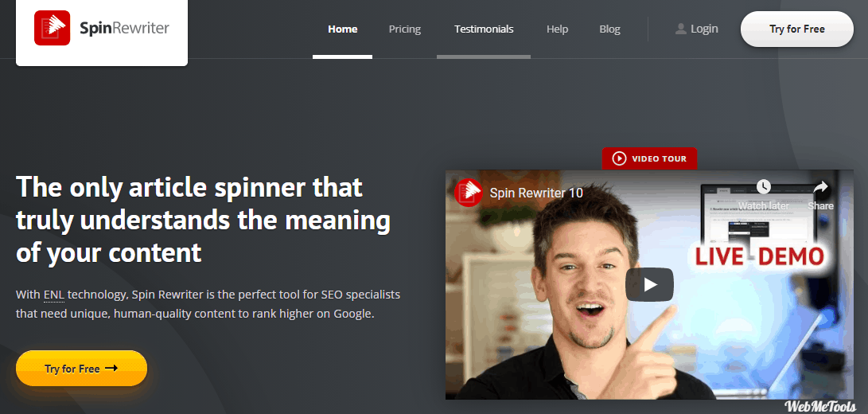Click the Login user icon

(681, 29)
